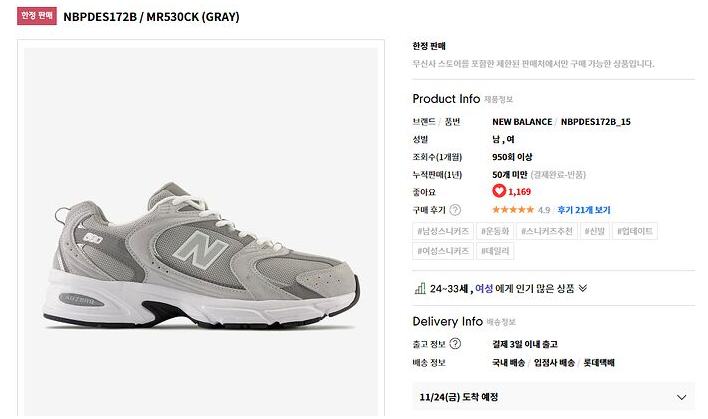
Task: Open the 후기 21개 보기 reviews link
Action: pyautogui.click(x=584, y=210)
